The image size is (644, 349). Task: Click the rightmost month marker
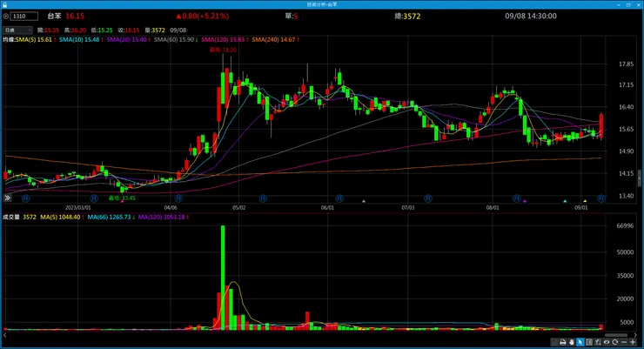pos(601,198)
